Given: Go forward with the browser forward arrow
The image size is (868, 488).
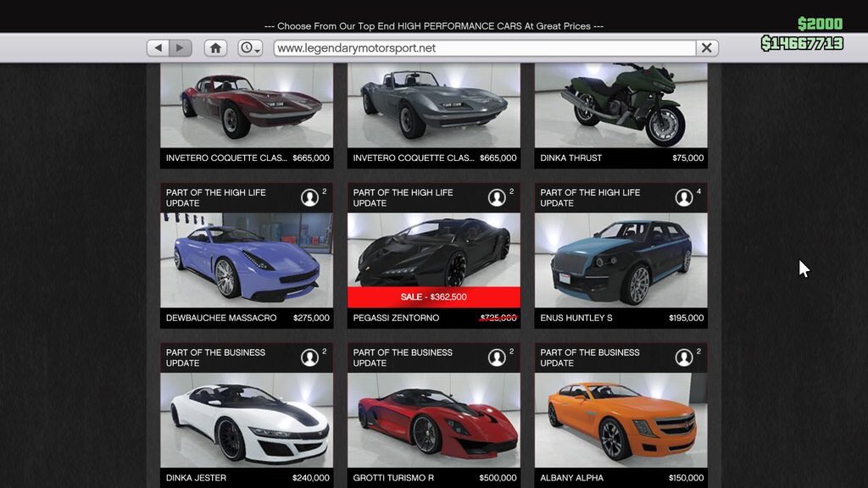Looking at the screenshot, I should 181,48.
